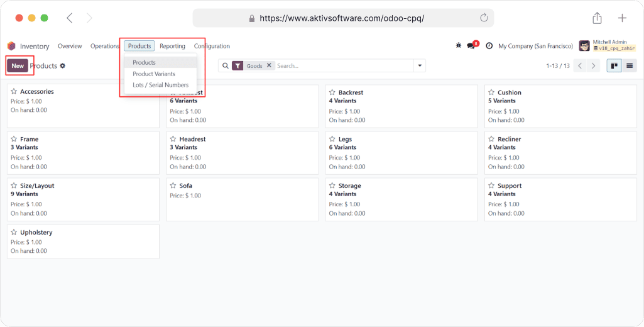Switch to Kanban view

(x=614, y=65)
